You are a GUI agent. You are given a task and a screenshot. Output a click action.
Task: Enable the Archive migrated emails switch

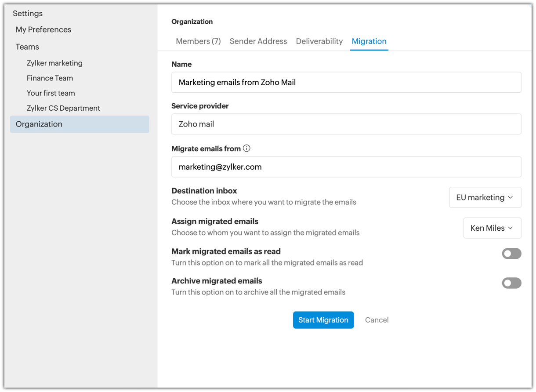tap(511, 283)
